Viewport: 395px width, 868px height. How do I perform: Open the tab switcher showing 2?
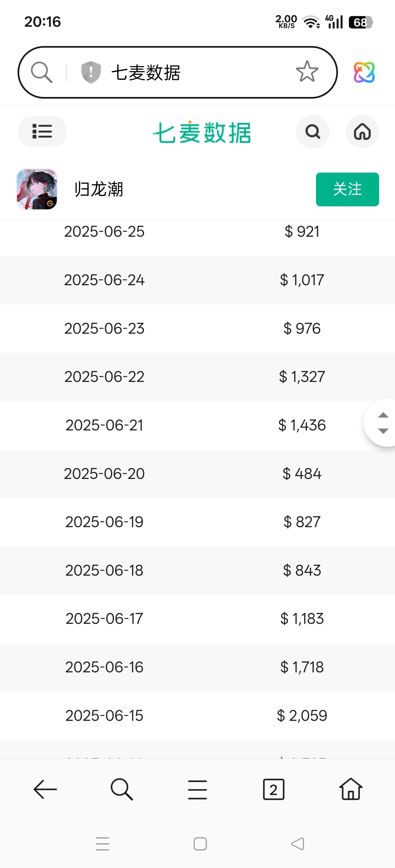point(273,789)
